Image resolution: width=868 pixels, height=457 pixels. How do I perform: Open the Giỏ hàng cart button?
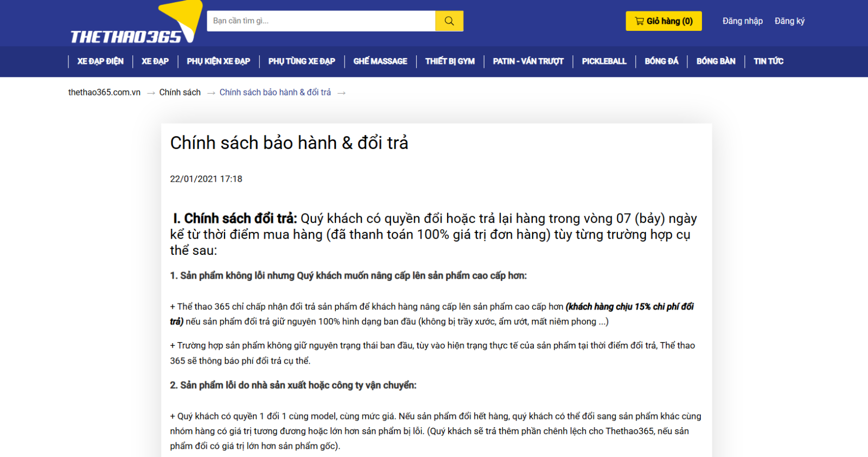(x=663, y=21)
